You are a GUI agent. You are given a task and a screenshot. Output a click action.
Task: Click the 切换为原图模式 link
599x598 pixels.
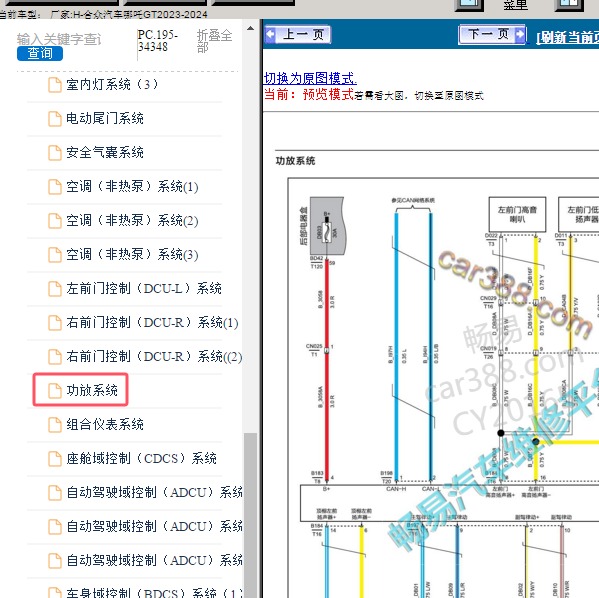[310, 78]
